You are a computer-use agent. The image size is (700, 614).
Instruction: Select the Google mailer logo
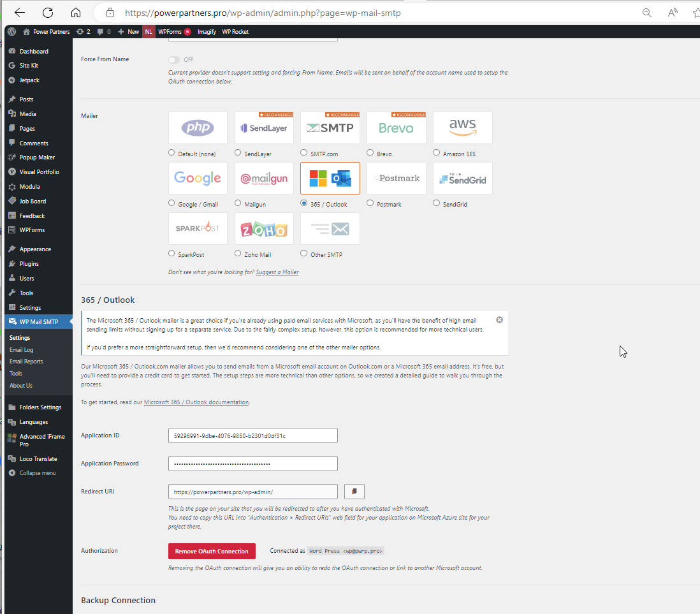tap(198, 178)
